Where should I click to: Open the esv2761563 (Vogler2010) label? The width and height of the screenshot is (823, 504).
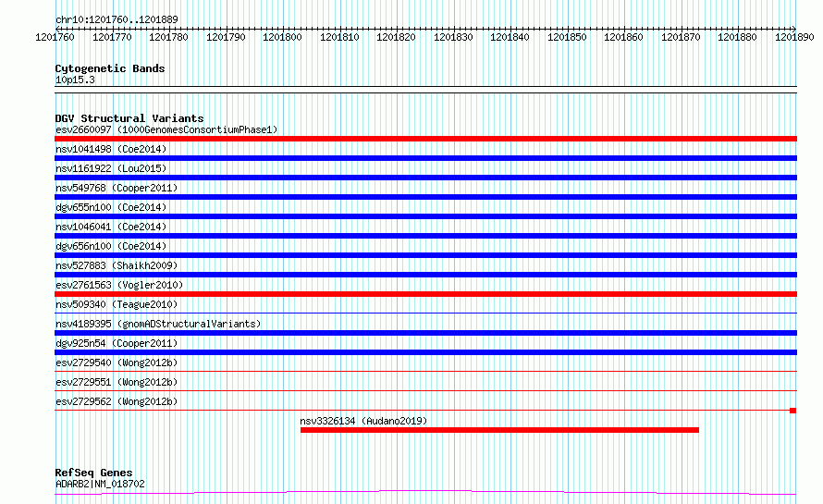click(119, 285)
